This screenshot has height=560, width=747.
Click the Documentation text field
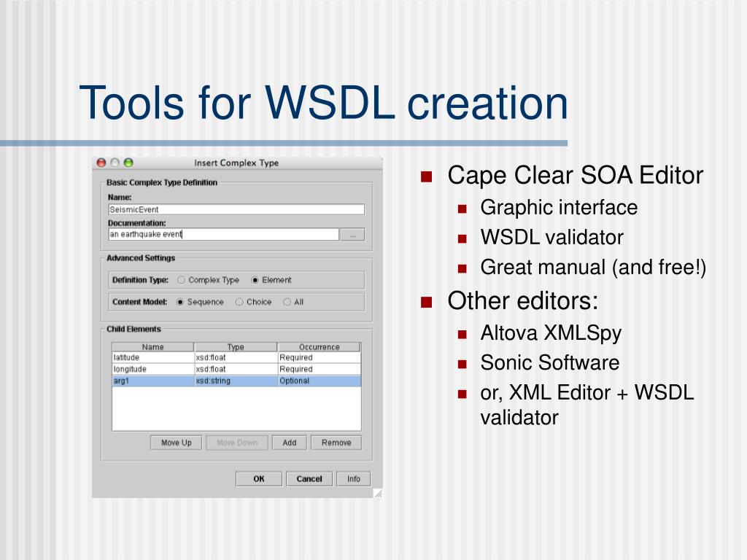pos(223,234)
